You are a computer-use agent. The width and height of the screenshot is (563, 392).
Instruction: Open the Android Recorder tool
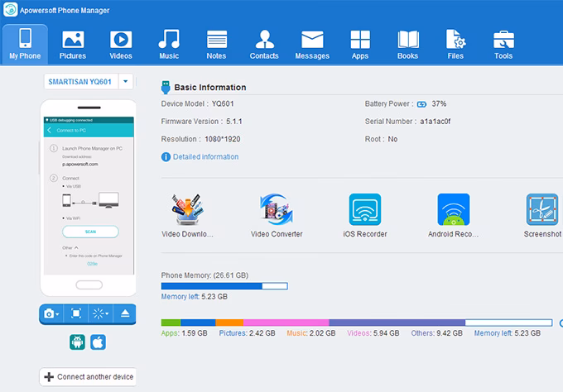coord(453,216)
